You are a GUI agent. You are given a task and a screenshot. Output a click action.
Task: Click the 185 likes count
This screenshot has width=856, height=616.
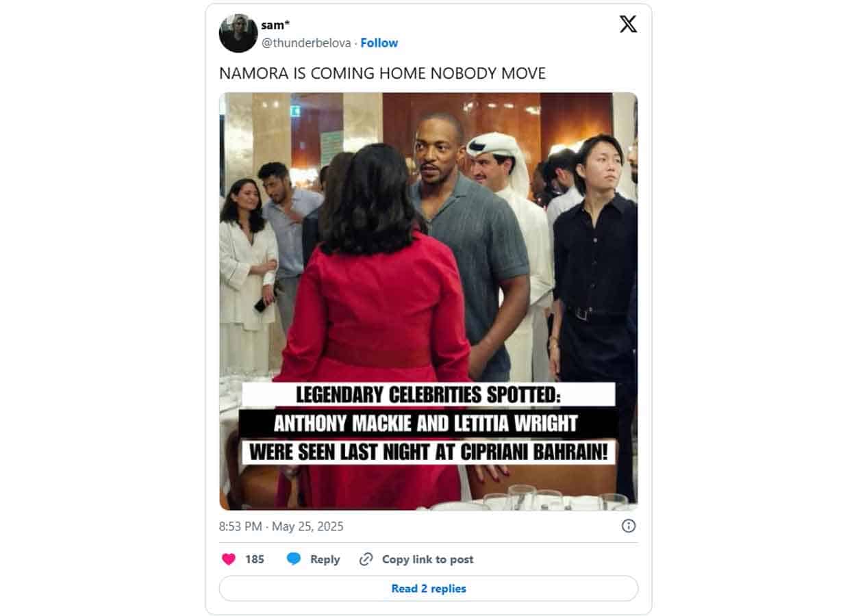pos(255,559)
